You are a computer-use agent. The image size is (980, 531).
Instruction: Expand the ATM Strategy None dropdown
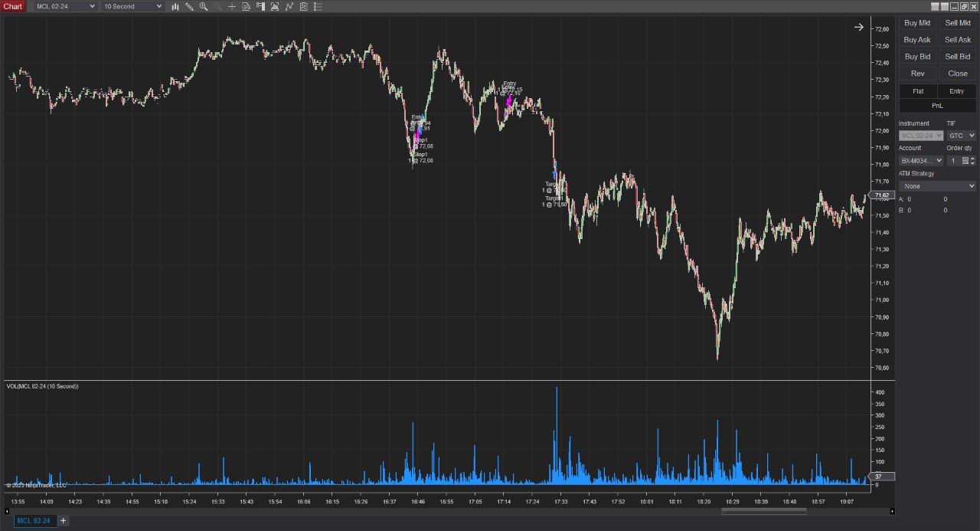point(937,186)
